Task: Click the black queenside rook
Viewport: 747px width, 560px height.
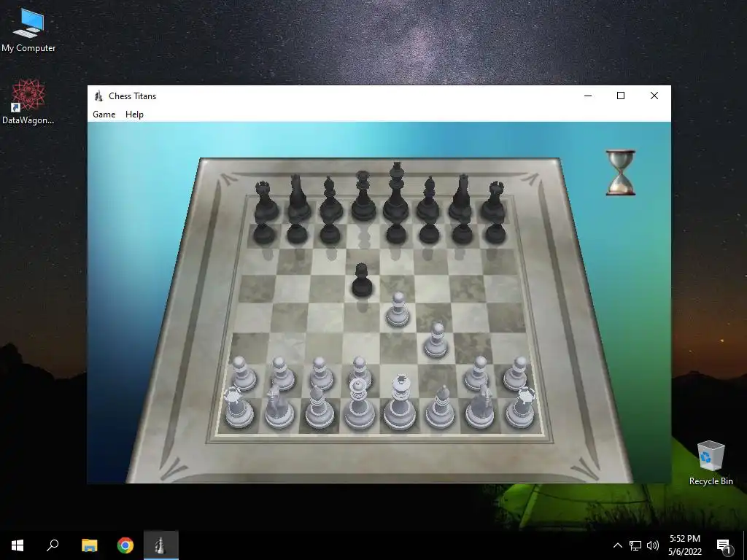Action: point(266,201)
